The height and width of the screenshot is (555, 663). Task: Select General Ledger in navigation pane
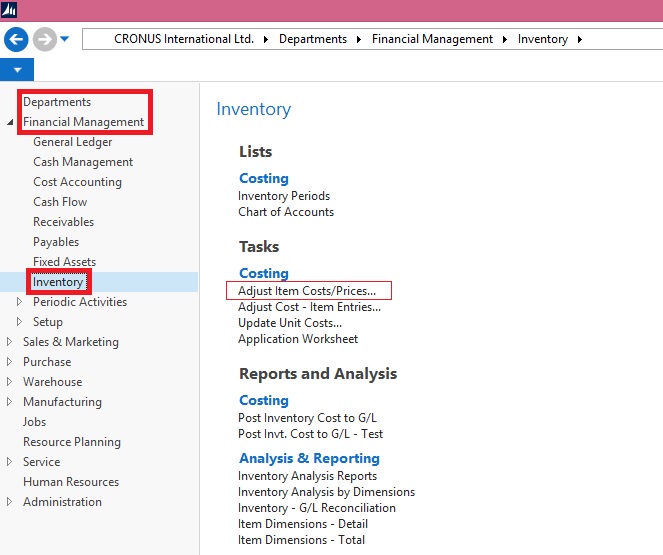72,142
